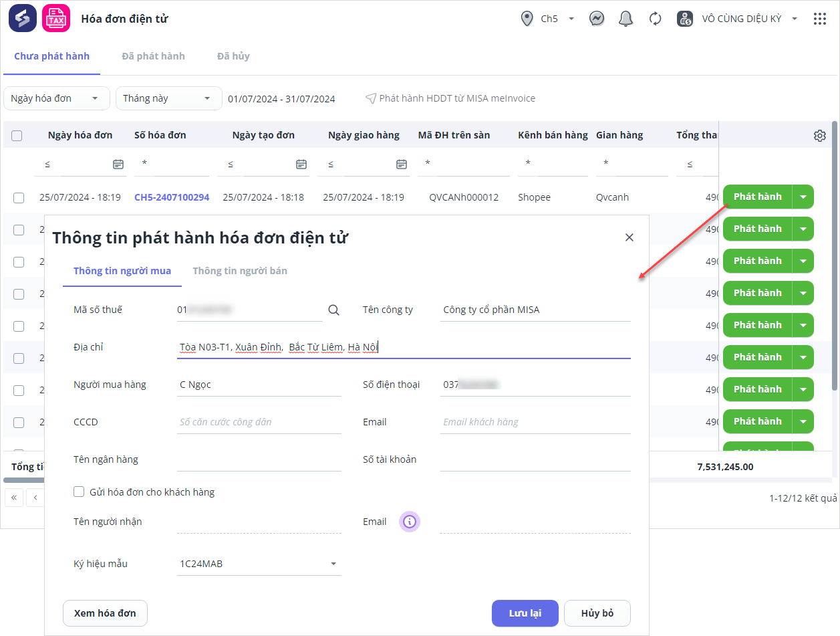Select checkbox for invoice CH5-2407100294
The image size is (840, 636).
[x=19, y=197]
